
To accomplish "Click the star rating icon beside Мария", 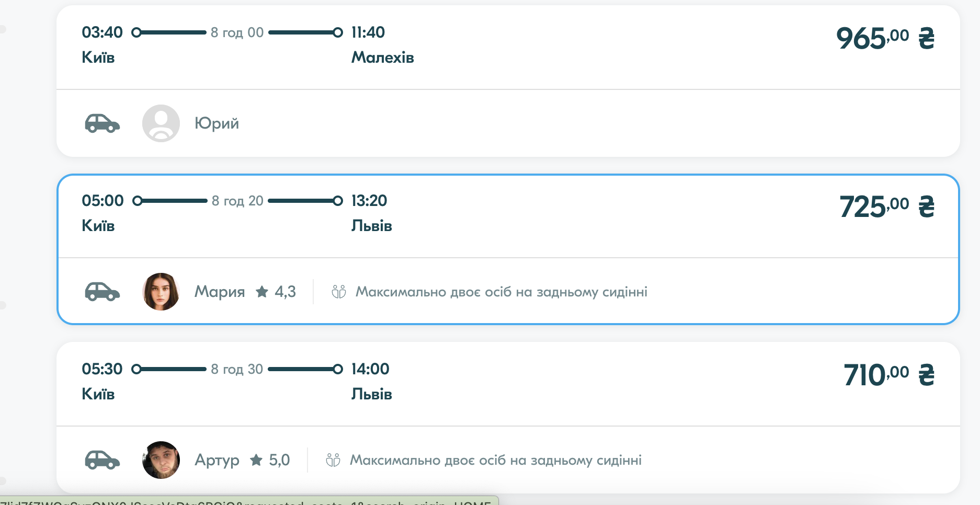I will pos(262,292).
